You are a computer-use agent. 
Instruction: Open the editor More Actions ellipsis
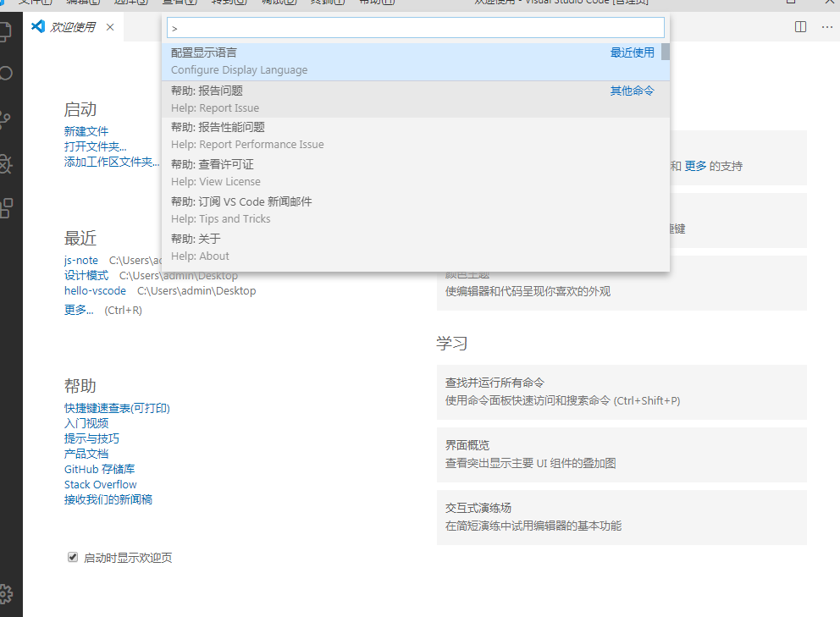click(x=827, y=27)
